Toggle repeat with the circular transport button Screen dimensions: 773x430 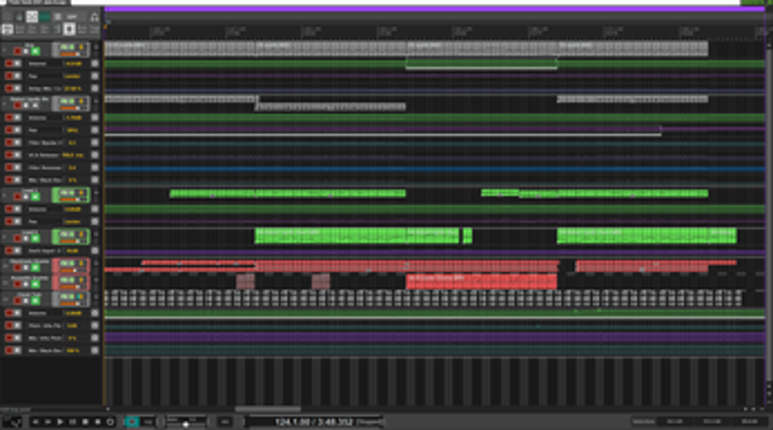point(110,422)
